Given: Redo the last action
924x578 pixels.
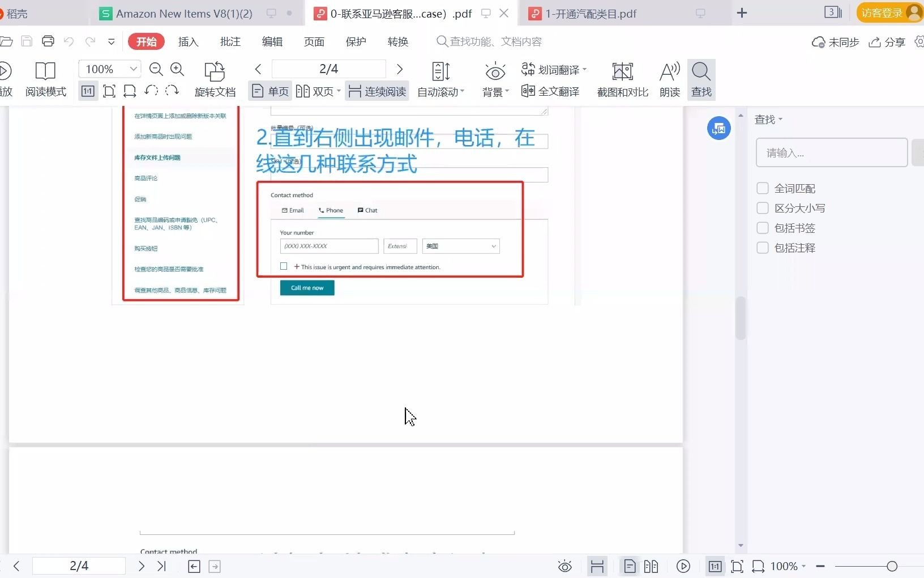Looking at the screenshot, I should click(90, 41).
